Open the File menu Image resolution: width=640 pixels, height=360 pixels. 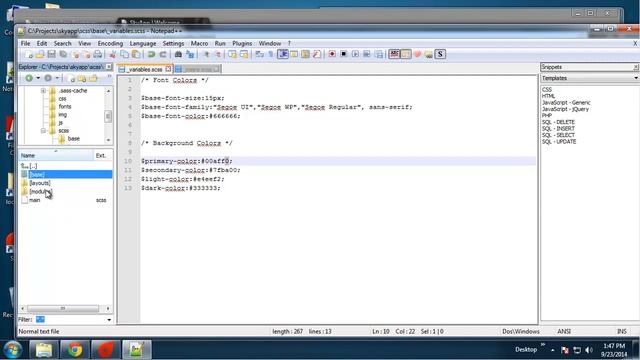(25, 43)
